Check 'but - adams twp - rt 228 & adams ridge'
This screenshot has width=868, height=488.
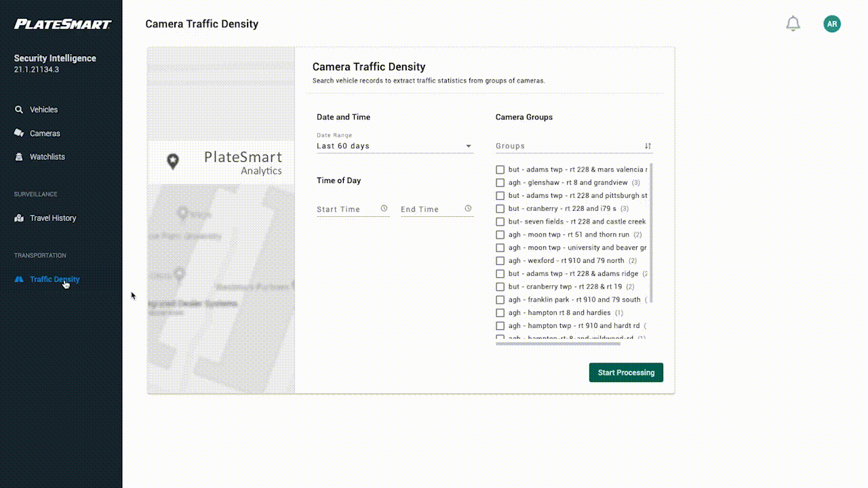(500, 274)
